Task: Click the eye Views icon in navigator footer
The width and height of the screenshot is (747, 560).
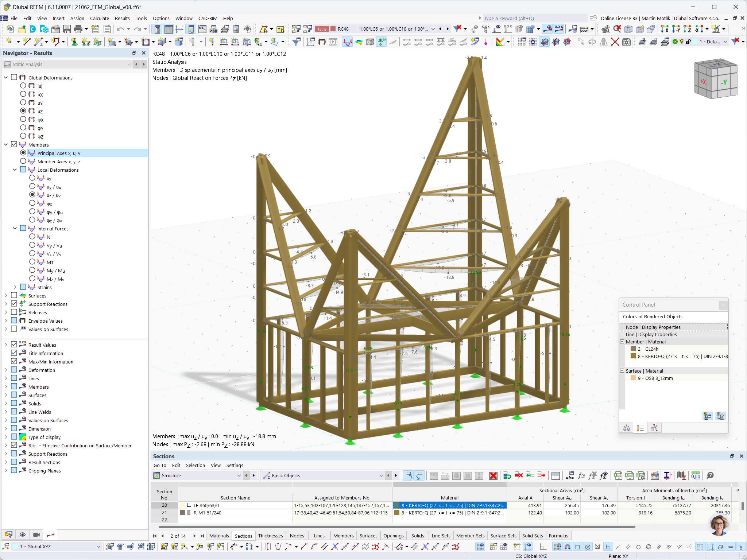Action: 23,534
